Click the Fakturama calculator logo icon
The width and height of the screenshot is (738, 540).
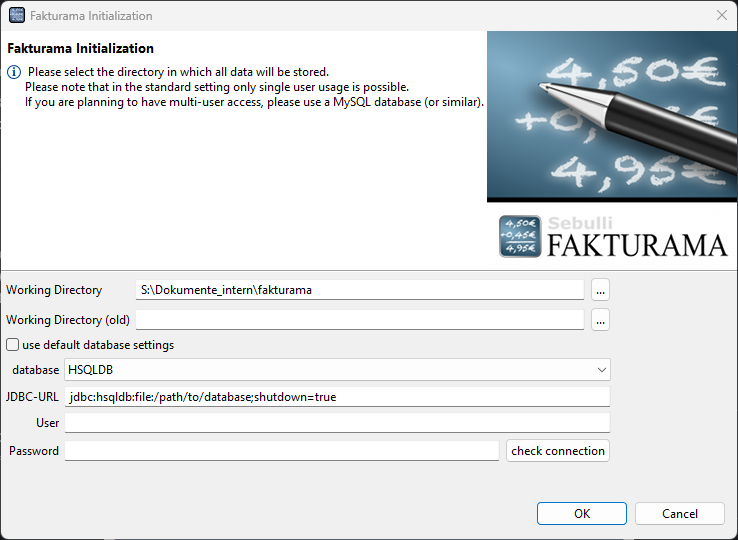[520, 236]
